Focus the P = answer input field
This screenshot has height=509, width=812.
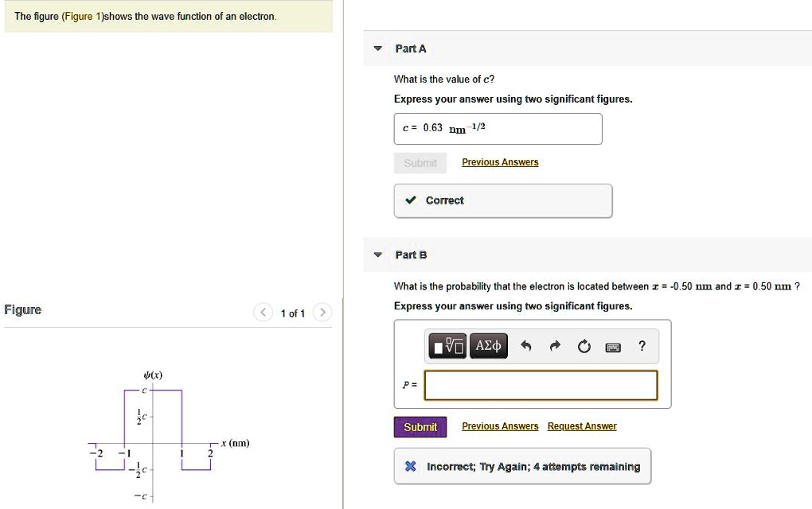[x=541, y=386]
